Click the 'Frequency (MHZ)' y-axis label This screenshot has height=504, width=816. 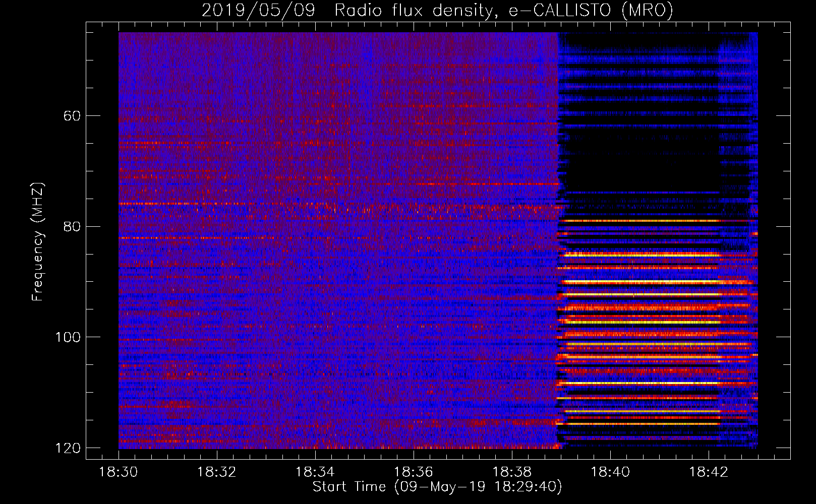[x=38, y=241]
